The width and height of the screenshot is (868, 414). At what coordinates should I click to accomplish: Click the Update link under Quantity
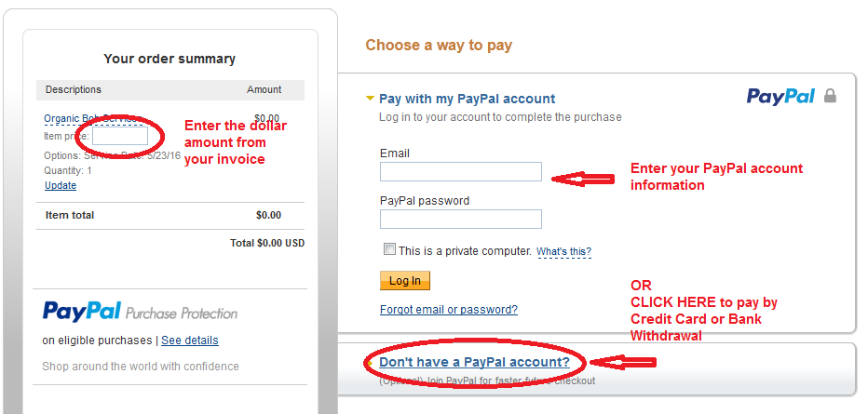pos(61,185)
